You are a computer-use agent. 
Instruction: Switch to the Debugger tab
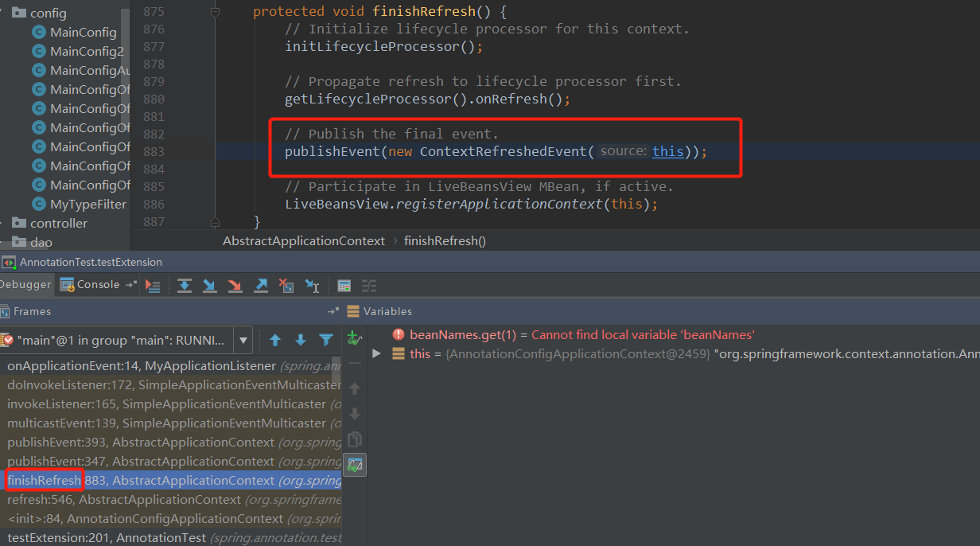[x=25, y=285]
